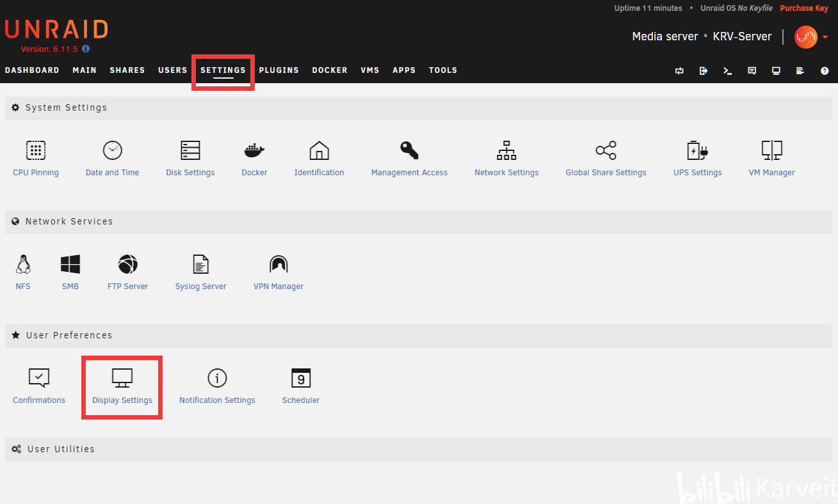838x504 pixels.
Task: Open SMB Windows icon
Action: click(70, 264)
